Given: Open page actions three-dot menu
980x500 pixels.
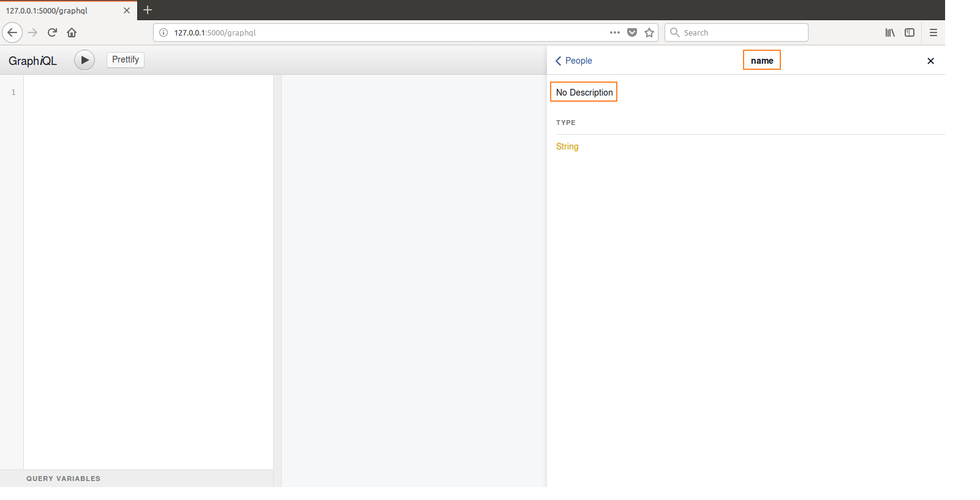Looking at the screenshot, I should pyautogui.click(x=615, y=32).
